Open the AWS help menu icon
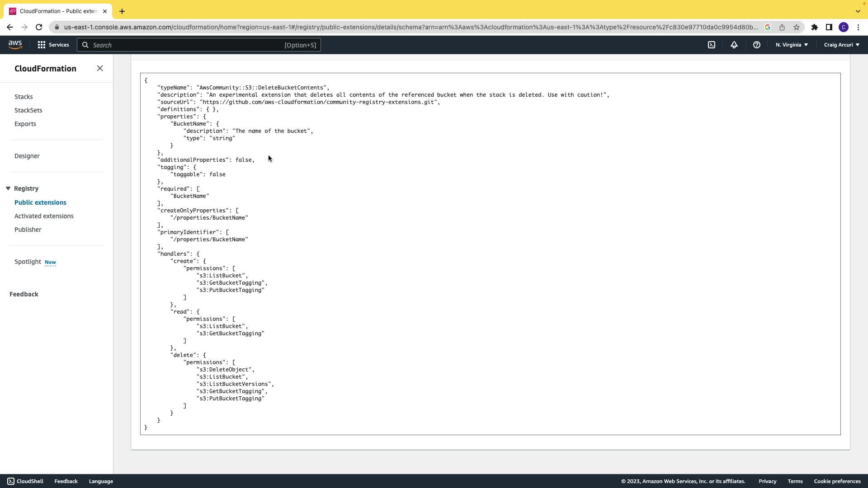868x488 pixels. pyautogui.click(x=757, y=45)
